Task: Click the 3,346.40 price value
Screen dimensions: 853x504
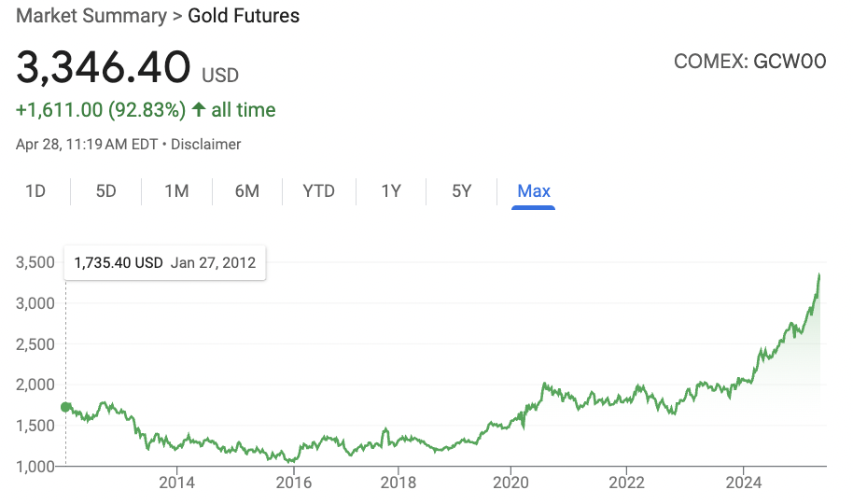Action: 104,67
